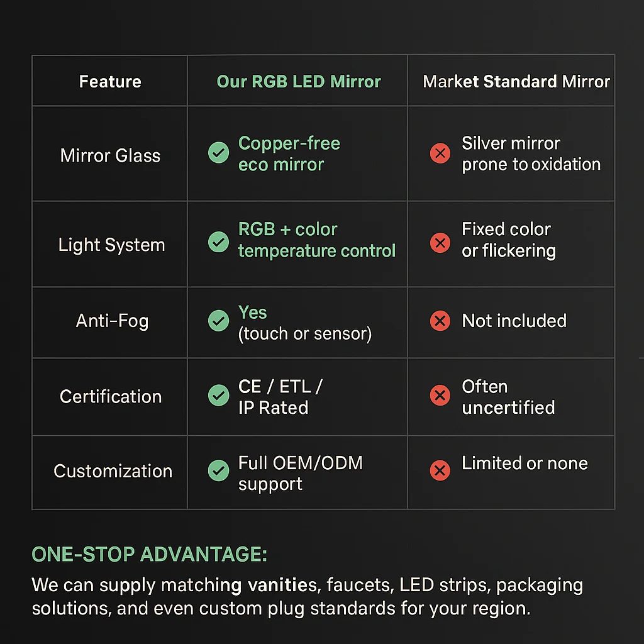This screenshot has width=644, height=644.
Task: Select the Market Standard Mirror header
Action: click(516, 82)
